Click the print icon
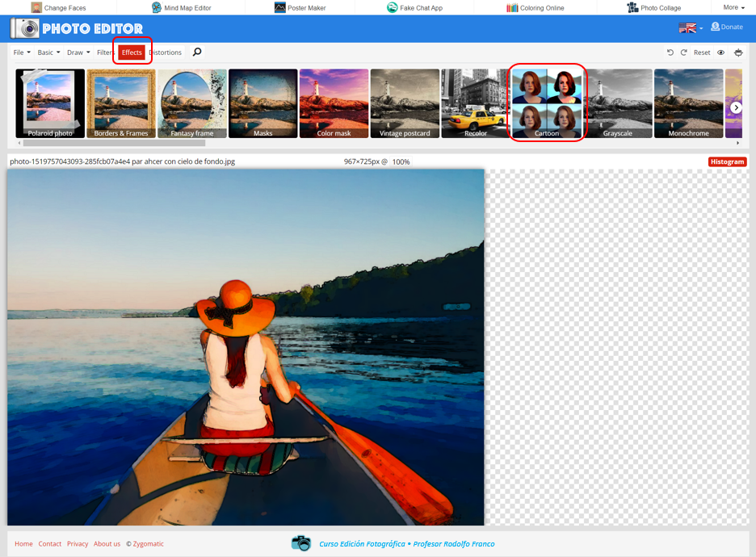The width and height of the screenshot is (756, 557). pyautogui.click(x=738, y=52)
